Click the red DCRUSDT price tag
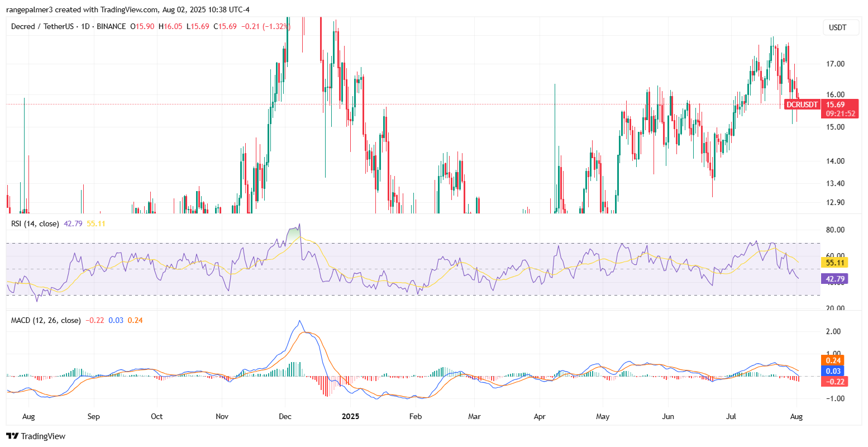The height and width of the screenshot is (447, 868). [x=802, y=104]
